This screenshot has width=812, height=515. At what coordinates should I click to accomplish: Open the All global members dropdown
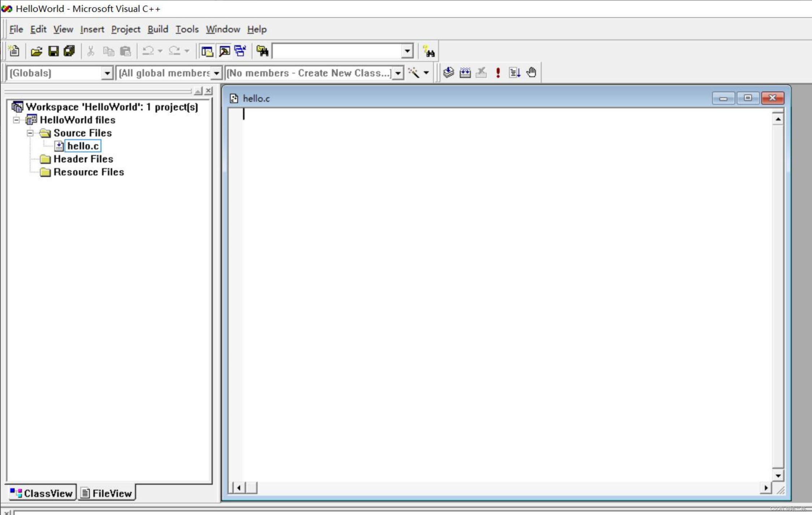(216, 73)
